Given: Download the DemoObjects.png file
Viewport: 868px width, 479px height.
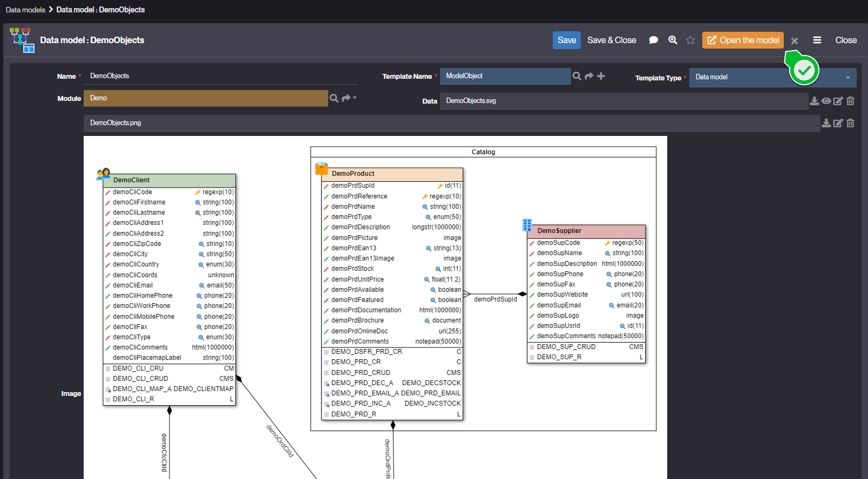Looking at the screenshot, I should click(826, 123).
